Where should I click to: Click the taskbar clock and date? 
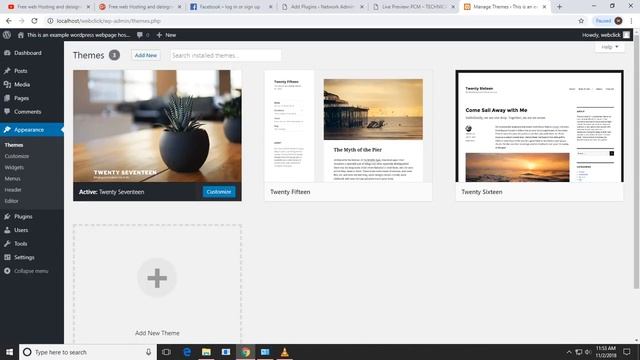(x=606, y=352)
